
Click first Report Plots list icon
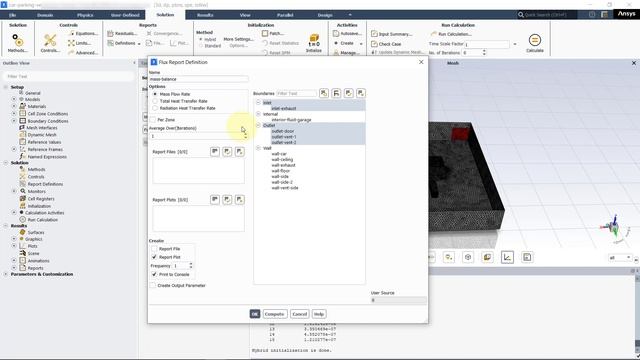coord(215,199)
